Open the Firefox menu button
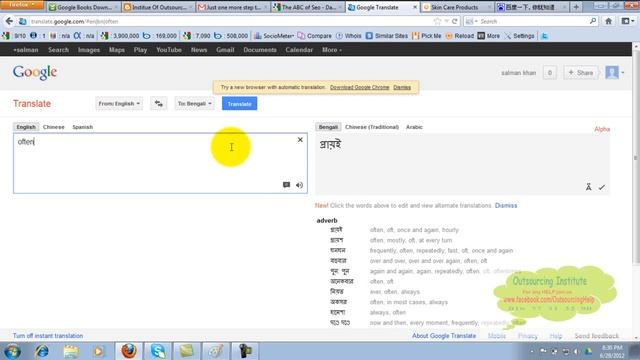640x360 pixels. 21,4
